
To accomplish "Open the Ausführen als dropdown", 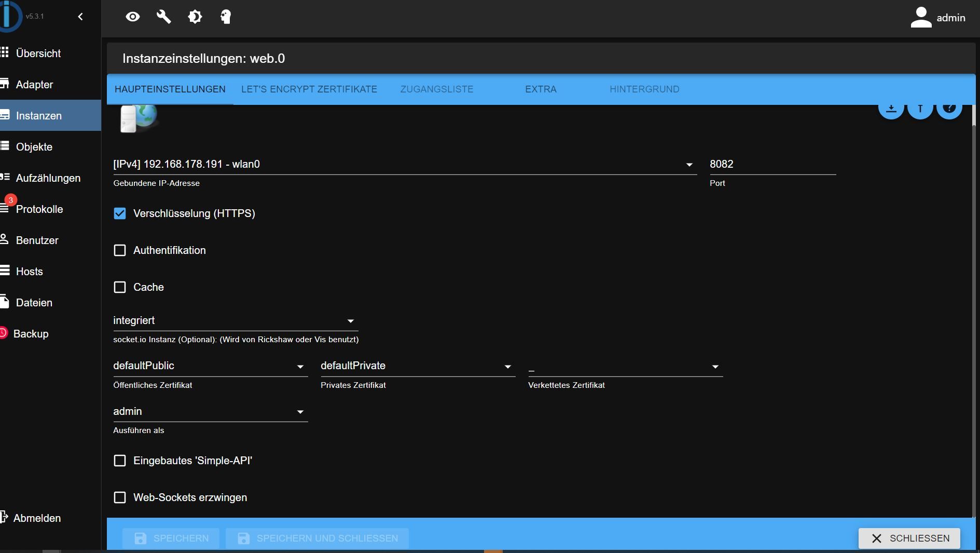I will [210, 411].
